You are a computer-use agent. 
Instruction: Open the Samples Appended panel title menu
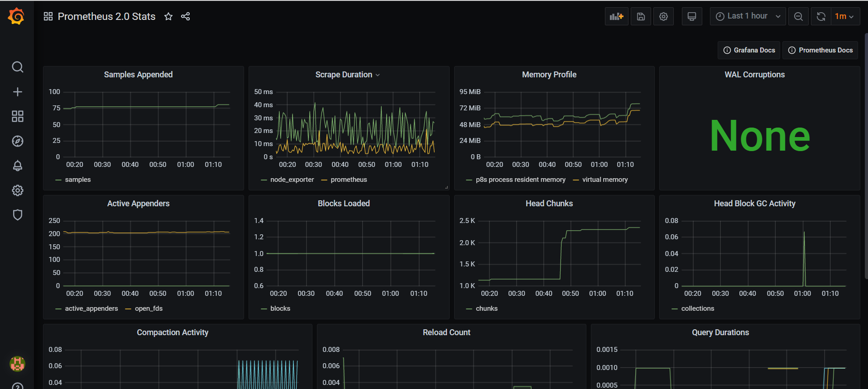(138, 75)
